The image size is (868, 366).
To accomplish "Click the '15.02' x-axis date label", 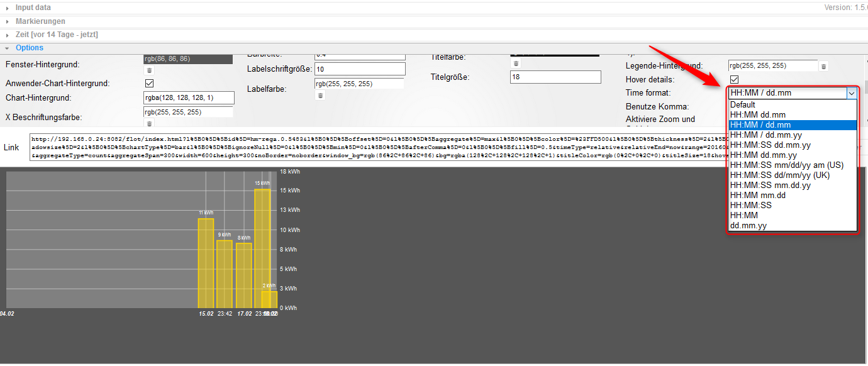I will (x=206, y=313).
